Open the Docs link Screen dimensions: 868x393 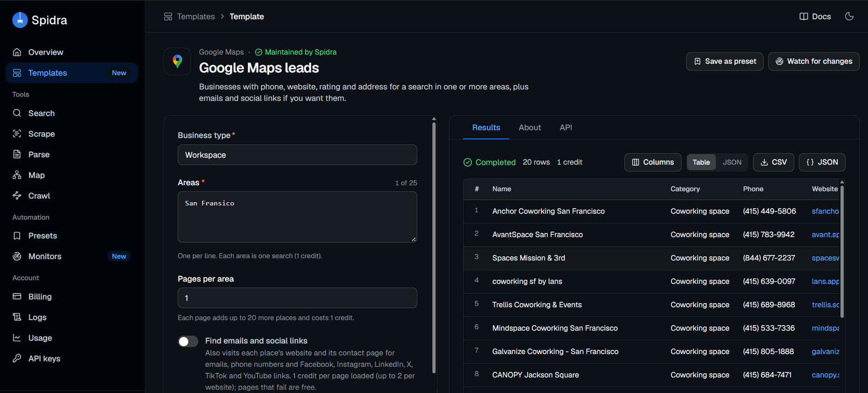tap(815, 17)
